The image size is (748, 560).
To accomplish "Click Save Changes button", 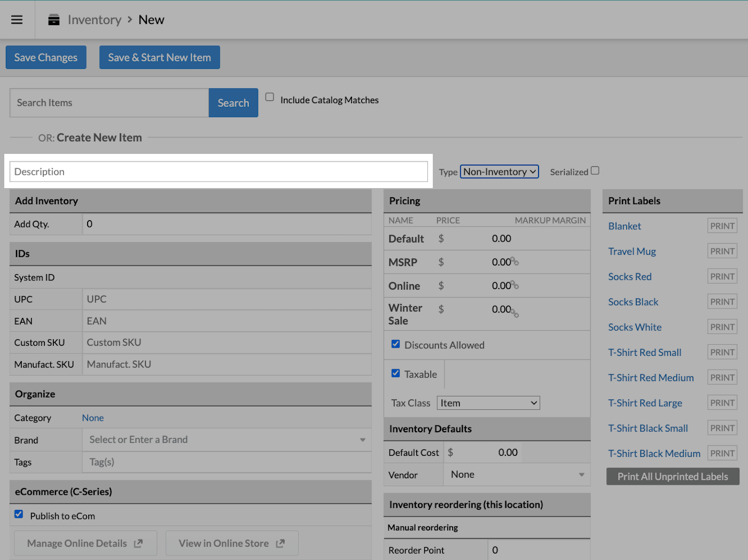I will click(x=46, y=57).
